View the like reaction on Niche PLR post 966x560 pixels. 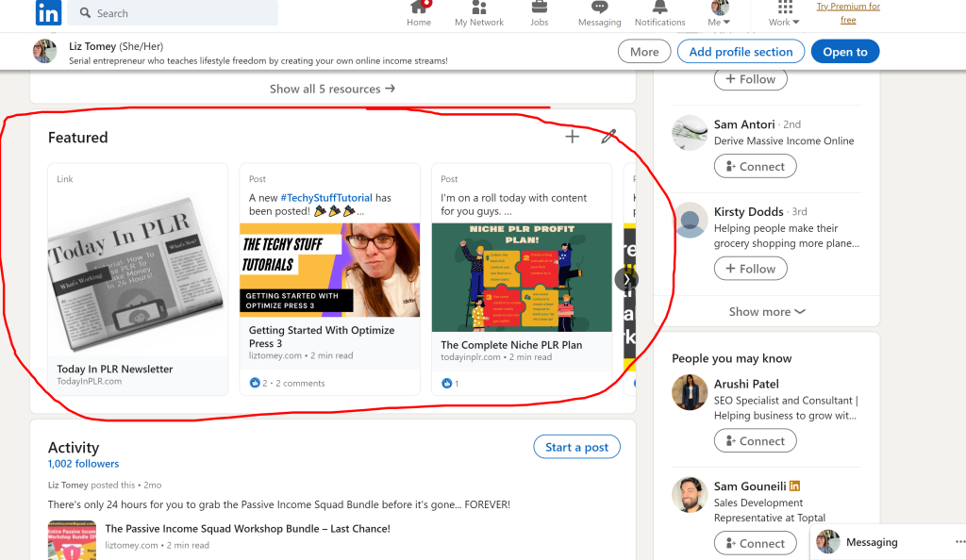[450, 384]
